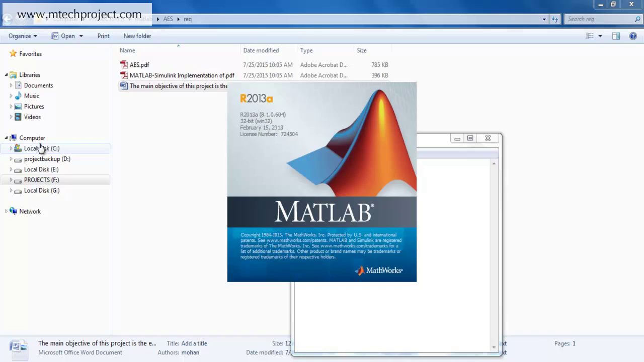Image resolution: width=644 pixels, height=362 pixels.
Task: Click the New folder button
Action: pos(137,36)
